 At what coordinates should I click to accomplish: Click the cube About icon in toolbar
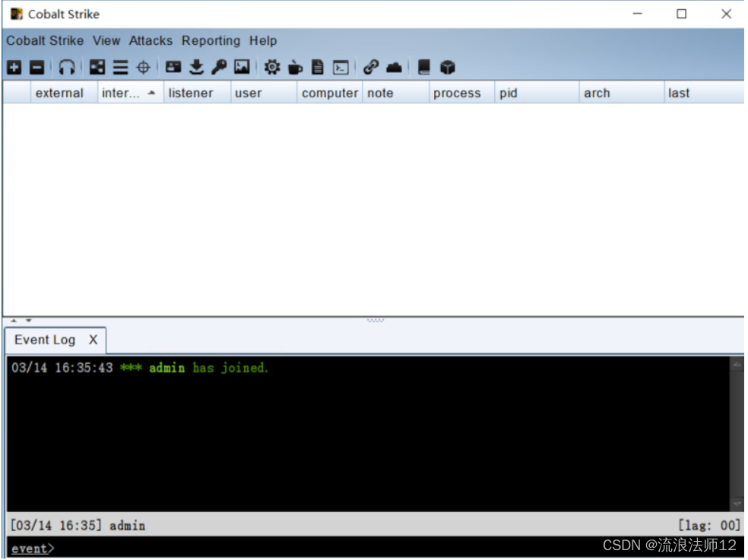(448, 68)
